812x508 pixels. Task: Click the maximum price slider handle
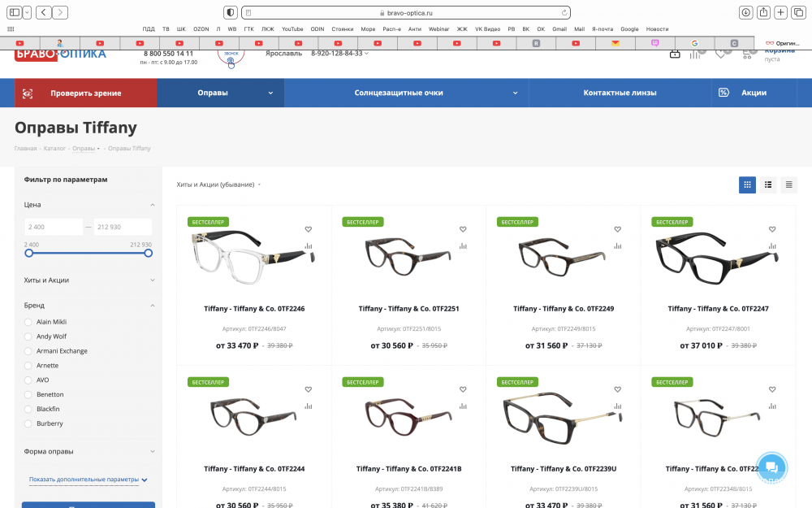(x=148, y=253)
